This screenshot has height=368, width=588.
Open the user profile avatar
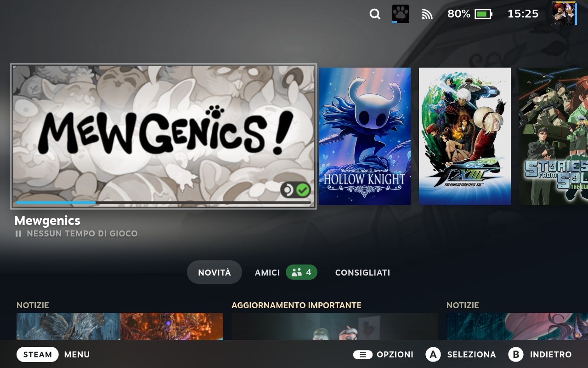tap(564, 13)
